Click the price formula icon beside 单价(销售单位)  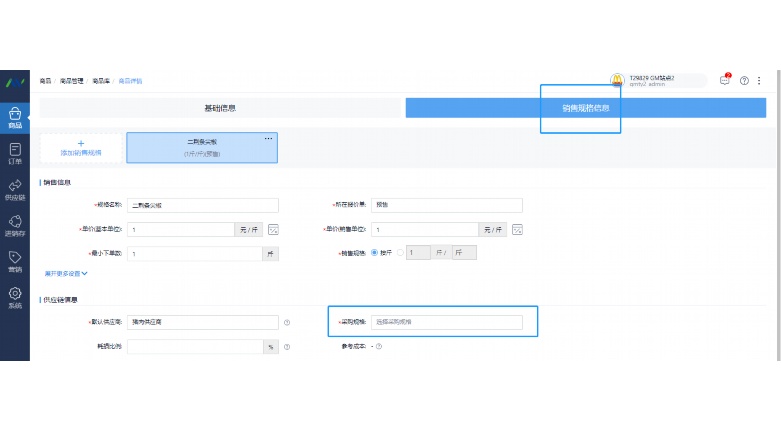[517, 230]
